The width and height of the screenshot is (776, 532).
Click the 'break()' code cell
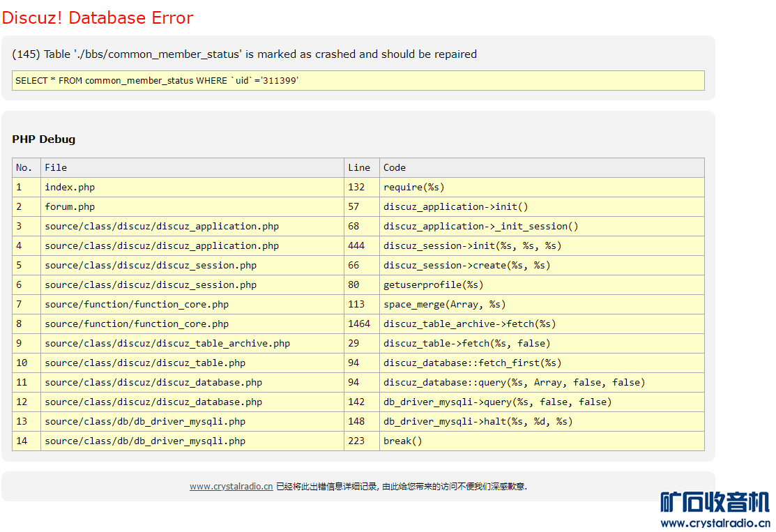[542, 441]
